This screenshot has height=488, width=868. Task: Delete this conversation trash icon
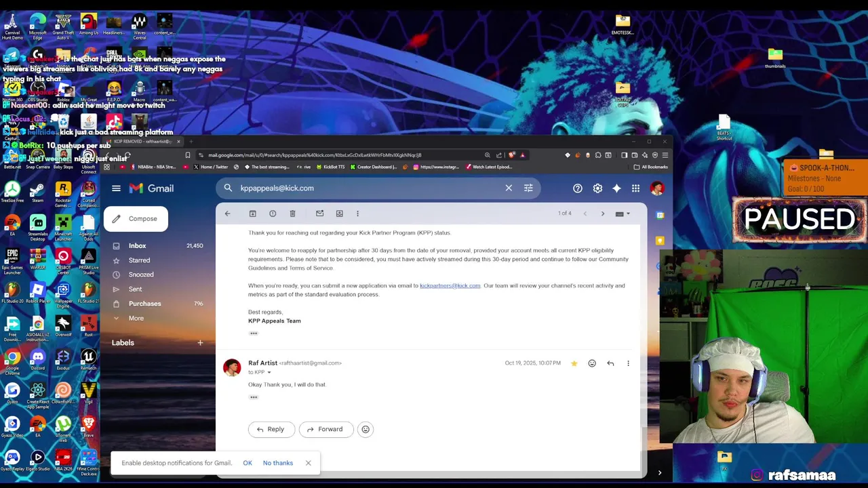pos(292,213)
